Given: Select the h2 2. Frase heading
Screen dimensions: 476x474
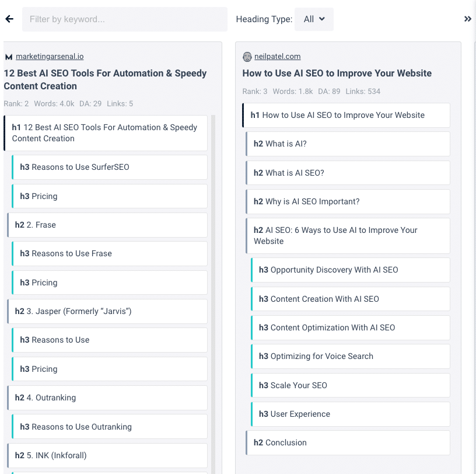Looking at the screenshot, I should click(x=107, y=225).
